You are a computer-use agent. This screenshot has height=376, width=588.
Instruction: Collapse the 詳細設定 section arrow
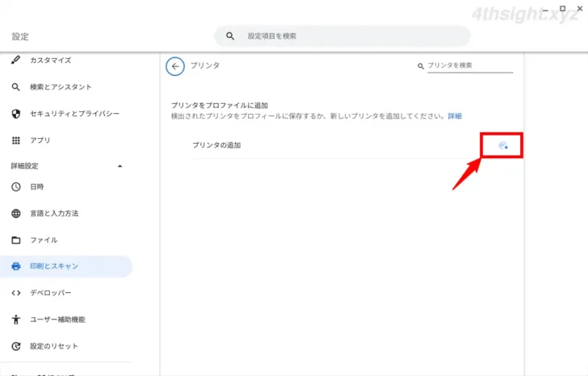point(120,166)
